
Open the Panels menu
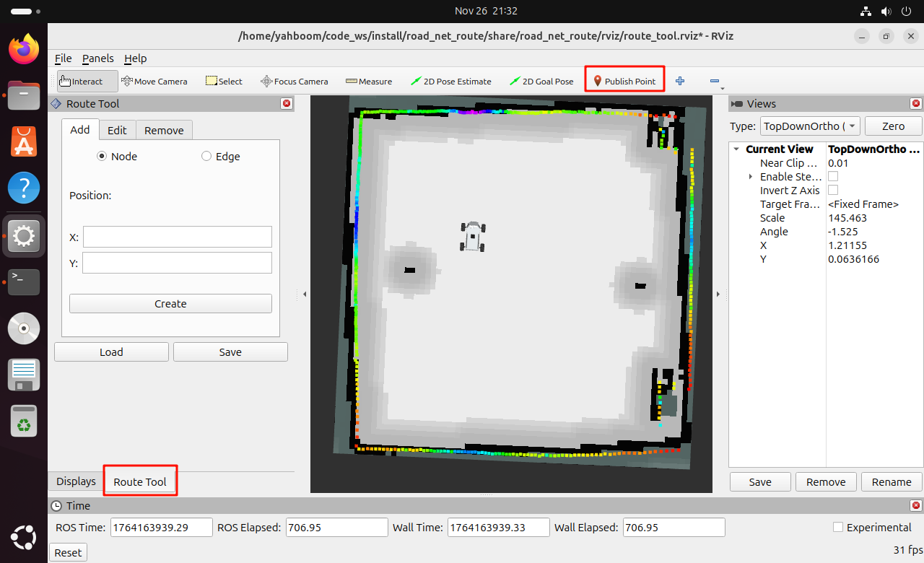coord(97,58)
